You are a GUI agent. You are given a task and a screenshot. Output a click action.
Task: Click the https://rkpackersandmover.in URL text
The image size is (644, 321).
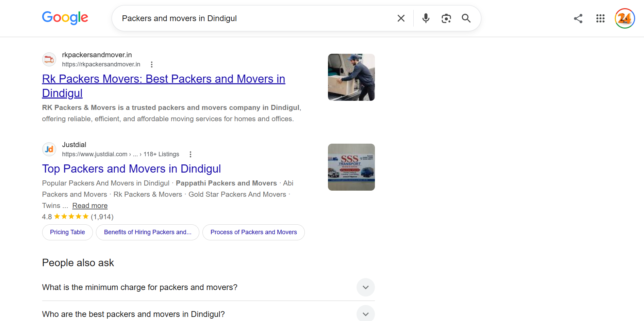point(101,64)
